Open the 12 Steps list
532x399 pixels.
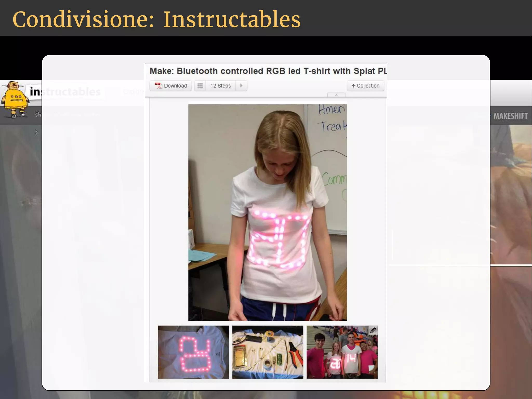pyautogui.click(x=221, y=86)
